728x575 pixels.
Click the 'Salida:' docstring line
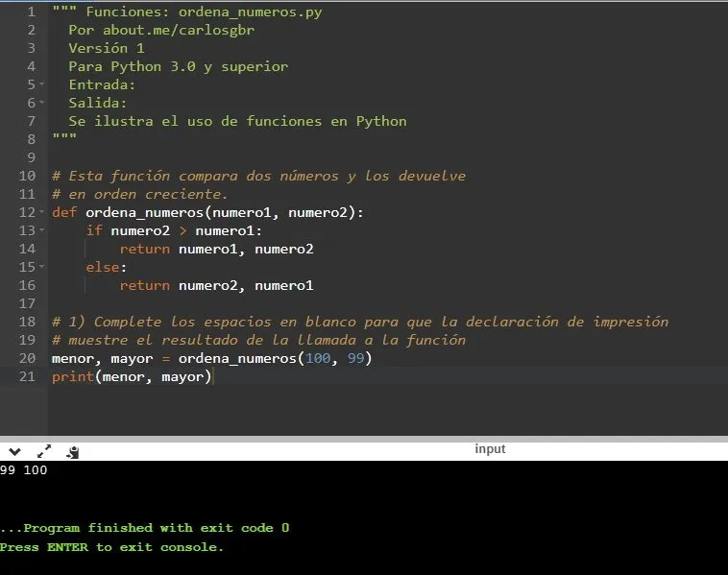tap(98, 103)
